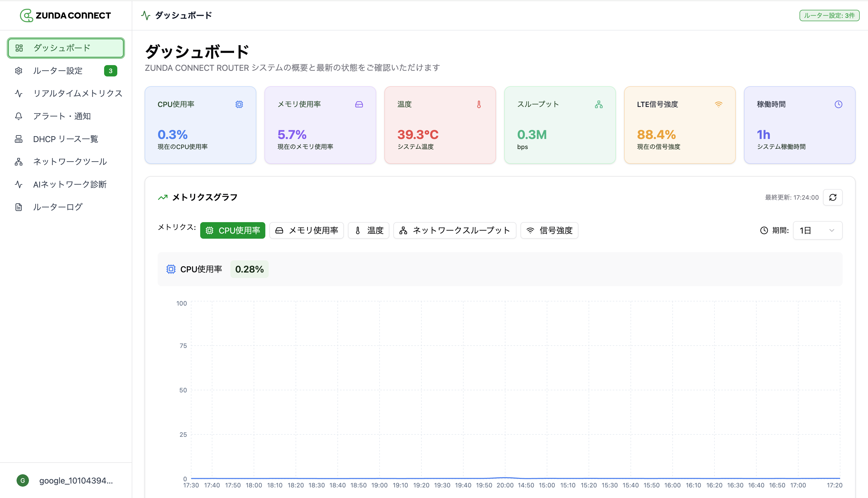Click the chip icon on CPU使用率 card
Image resolution: width=868 pixels, height=498 pixels.
(x=239, y=104)
